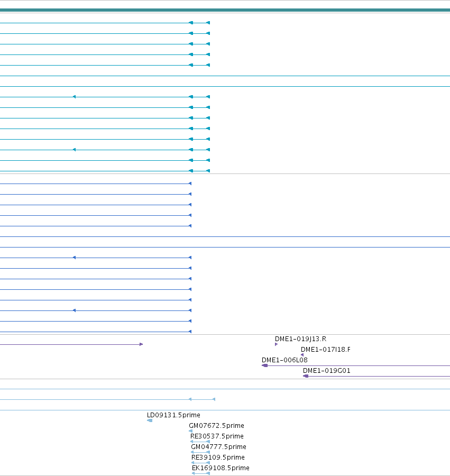Click the purple arrowhead of DME1-019G01 feature
Screen dimensions: 450x476
click(x=306, y=376)
